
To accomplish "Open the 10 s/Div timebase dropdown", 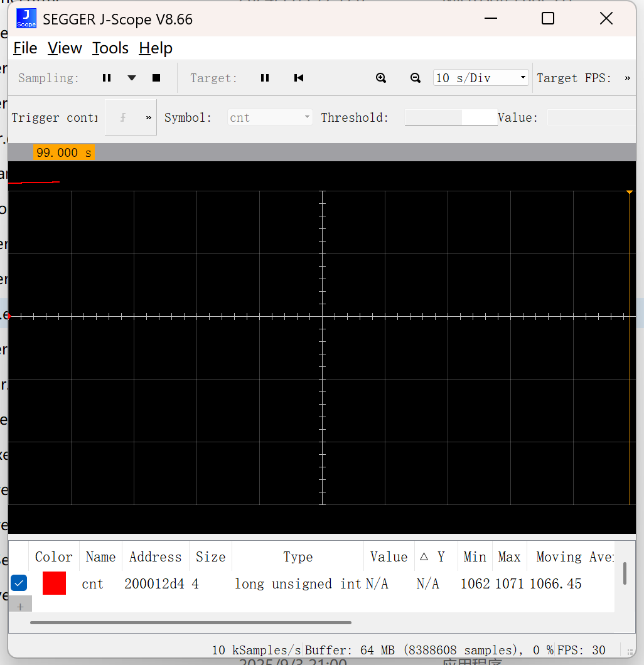I will pyautogui.click(x=481, y=78).
